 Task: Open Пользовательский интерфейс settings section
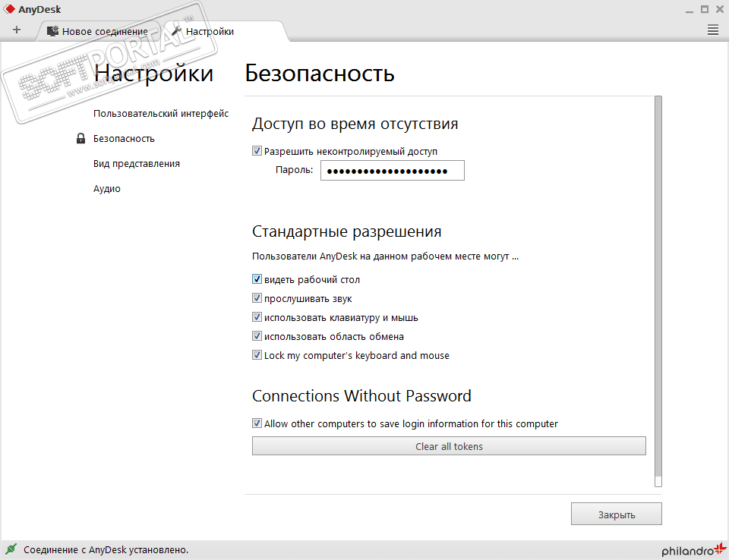click(x=161, y=113)
